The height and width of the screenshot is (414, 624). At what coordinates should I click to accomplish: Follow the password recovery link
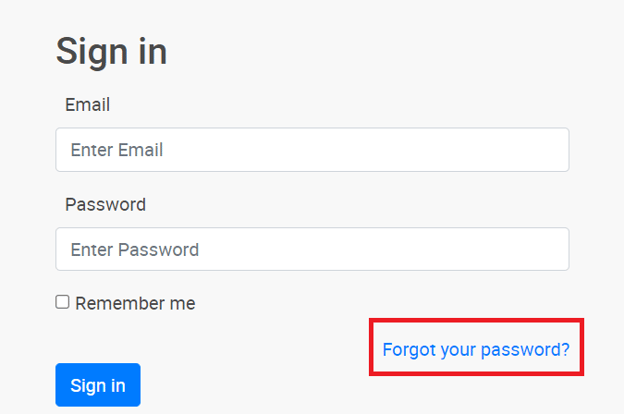click(476, 349)
